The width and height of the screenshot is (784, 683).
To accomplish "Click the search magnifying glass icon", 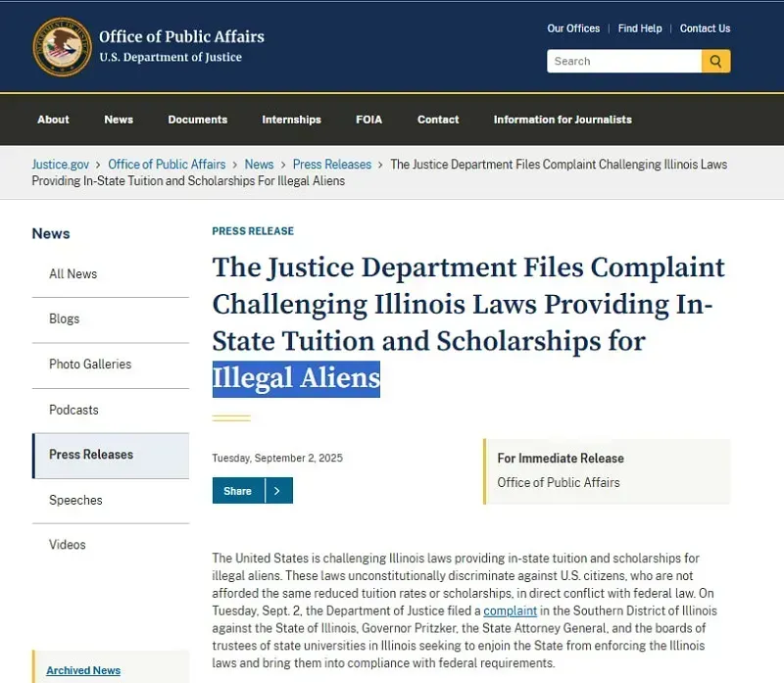I will pyautogui.click(x=715, y=61).
